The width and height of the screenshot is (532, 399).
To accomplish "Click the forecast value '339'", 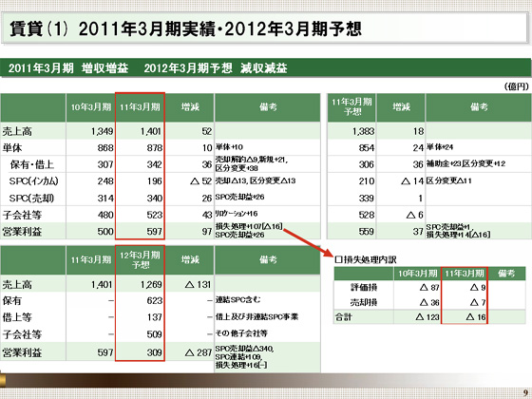I will click(x=367, y=199).
